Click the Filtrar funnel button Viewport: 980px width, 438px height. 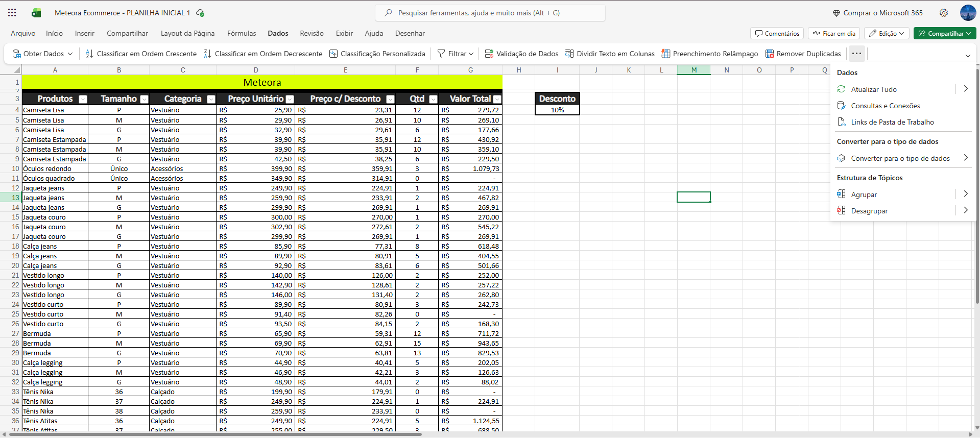click(x=456, y=54)
